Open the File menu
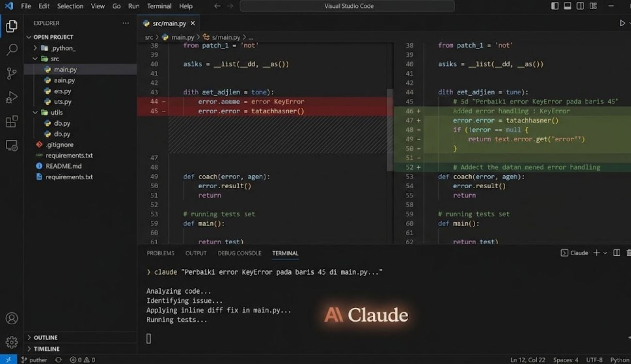The image size is (631, 364). [x=26, y=6]
